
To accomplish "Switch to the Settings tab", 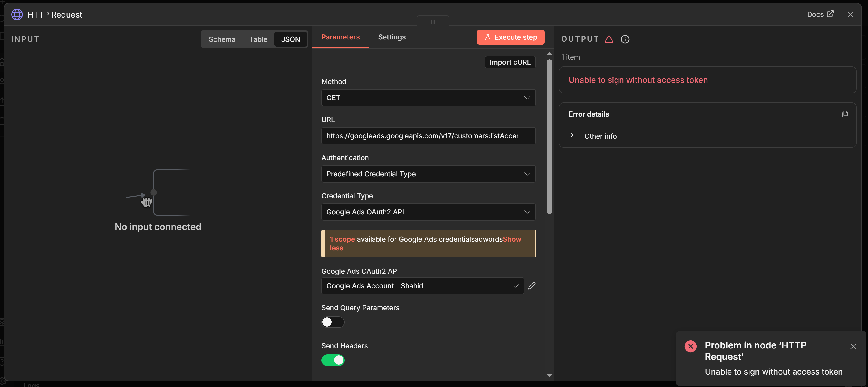I will tap(392, 37).
